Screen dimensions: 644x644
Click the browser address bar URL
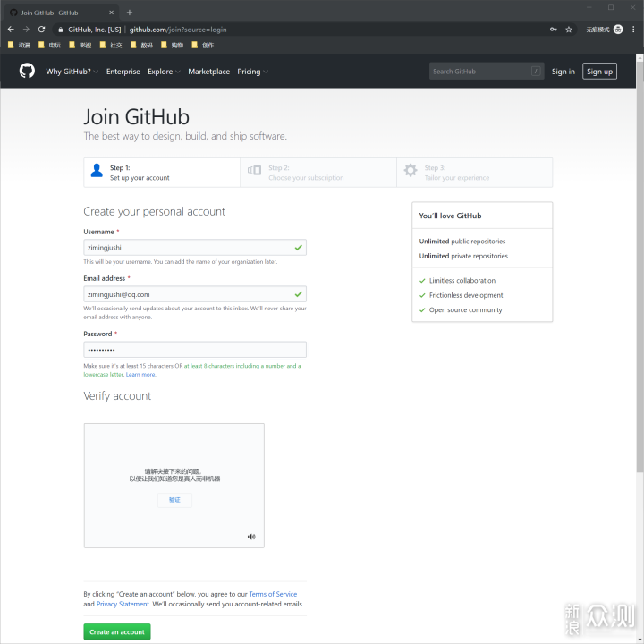[x=178, y=30]
